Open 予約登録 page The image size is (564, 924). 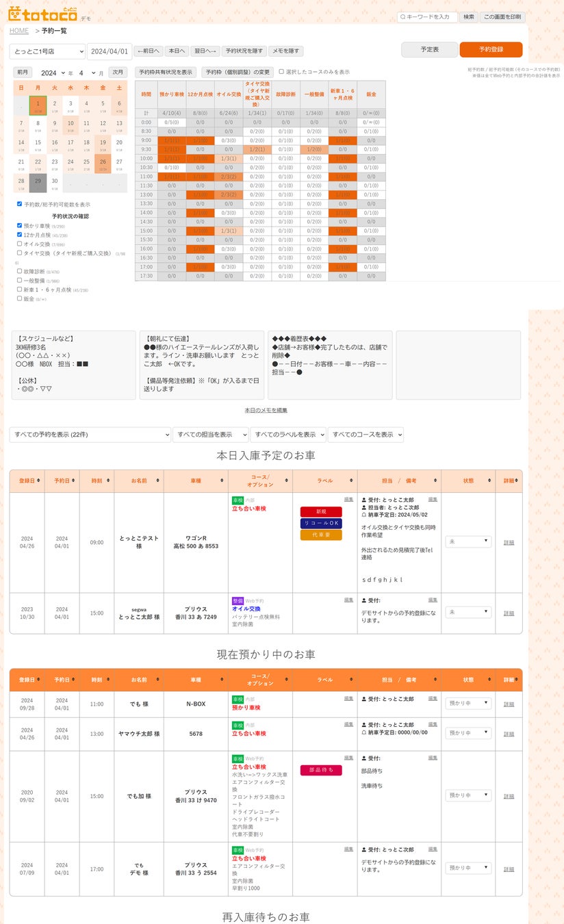coord(491,50)
